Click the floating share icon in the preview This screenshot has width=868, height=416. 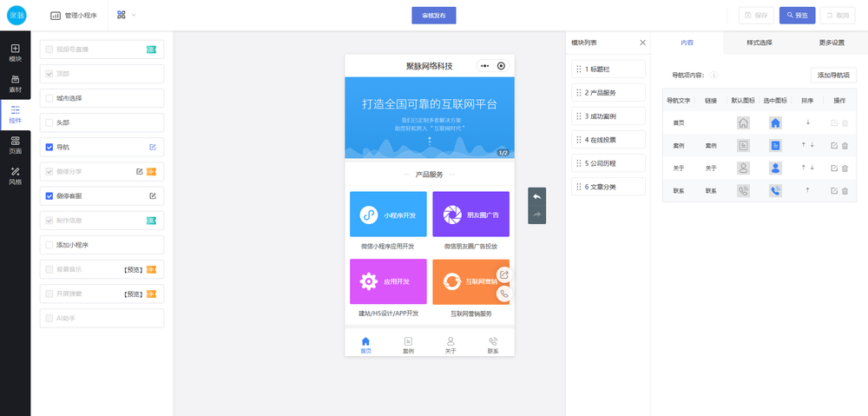(503, 274)
